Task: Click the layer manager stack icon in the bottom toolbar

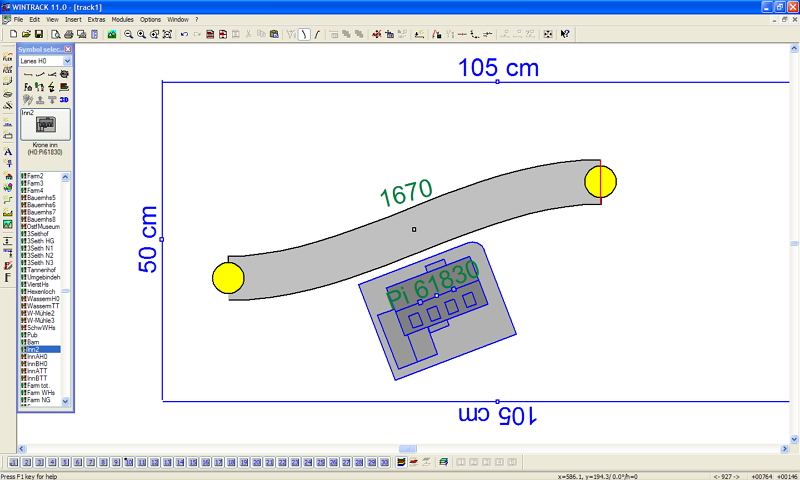Action: click(x=401, y=462)
